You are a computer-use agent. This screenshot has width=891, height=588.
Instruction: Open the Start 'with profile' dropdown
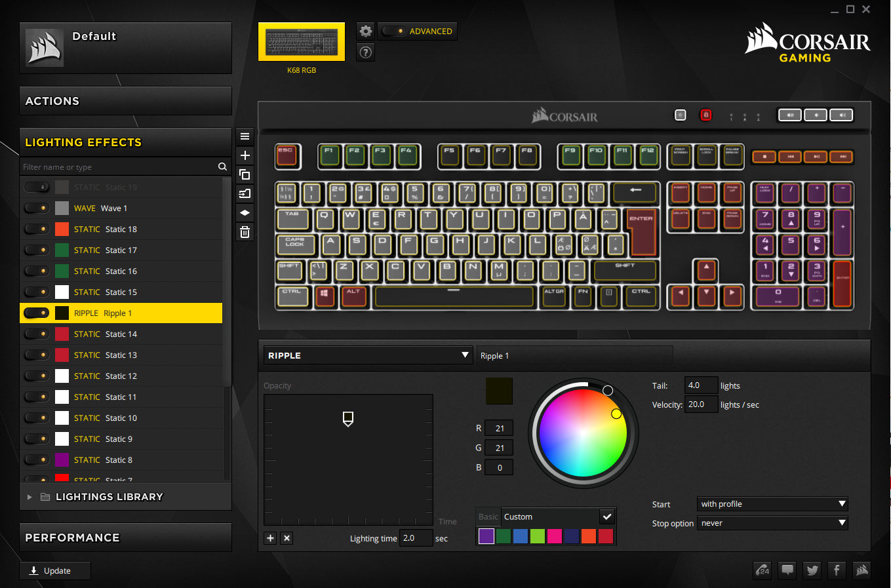pyautogui.click(x=772, y=504)
